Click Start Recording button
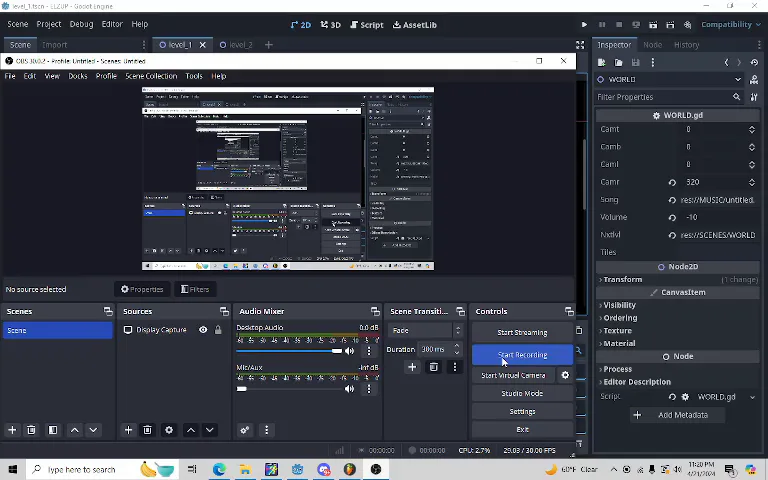768x480 pixels. click(522, 355)
